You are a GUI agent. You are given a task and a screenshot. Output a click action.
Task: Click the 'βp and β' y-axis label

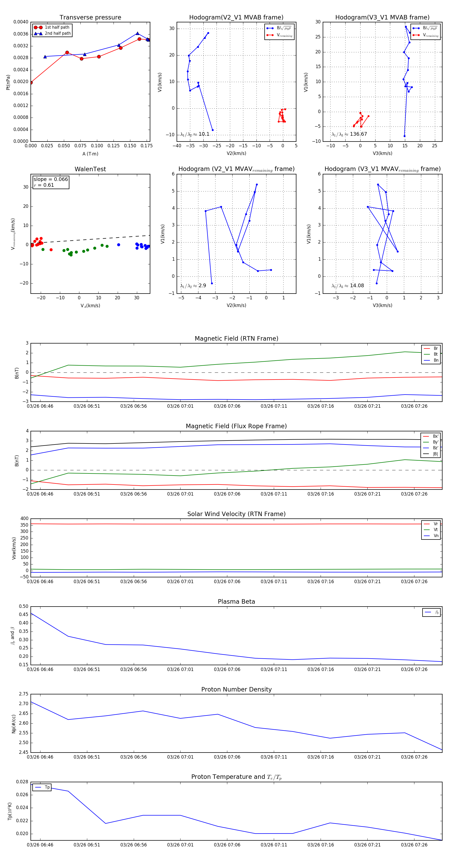pyautogui.click(x=12, y=636)
